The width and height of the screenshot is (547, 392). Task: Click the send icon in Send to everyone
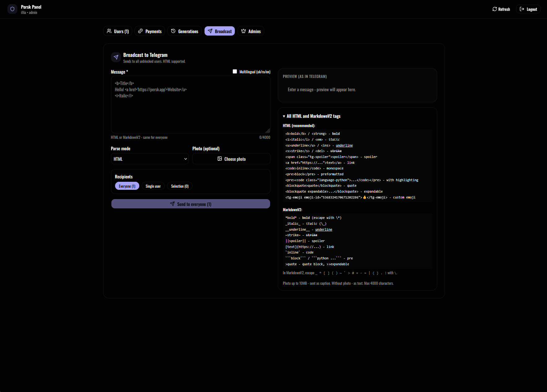pyautogui.click(x=172, y=204)
